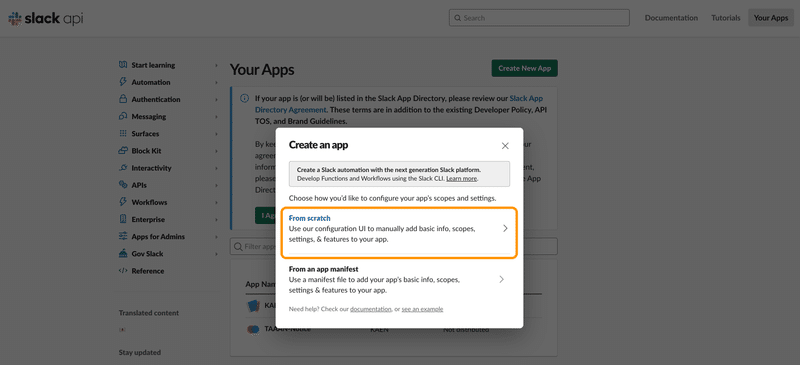
Task: Focus the header Search field
Action: 539,18
